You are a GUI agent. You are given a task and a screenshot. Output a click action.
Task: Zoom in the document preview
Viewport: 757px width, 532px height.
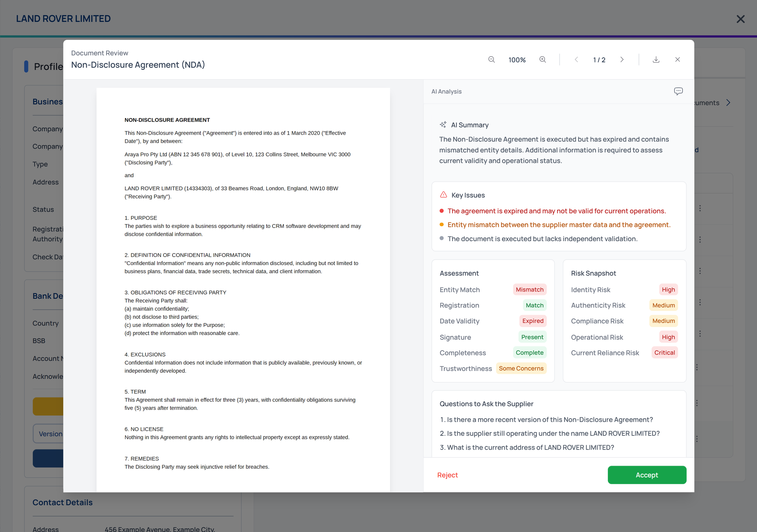(542, 60)
